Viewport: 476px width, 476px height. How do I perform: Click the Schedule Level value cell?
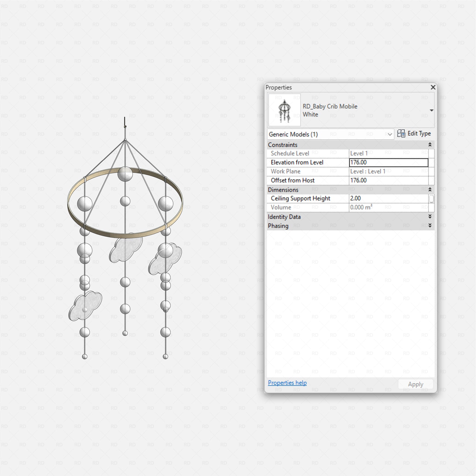tap(388, 153)
